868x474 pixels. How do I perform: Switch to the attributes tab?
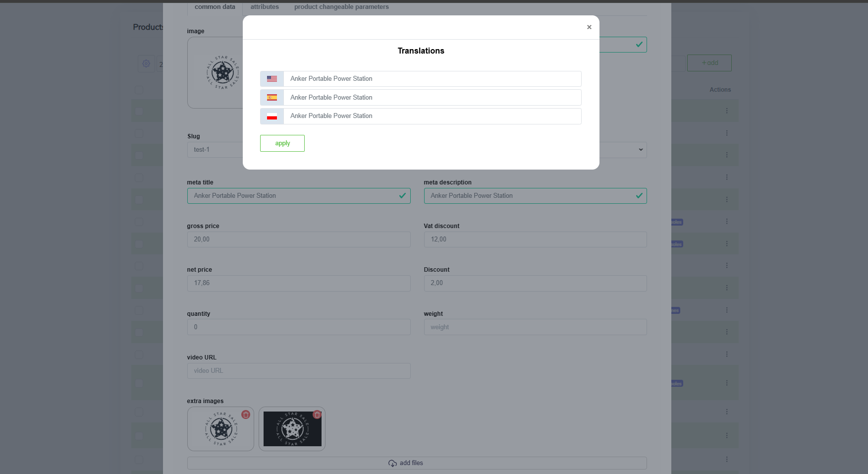point(265,7)
